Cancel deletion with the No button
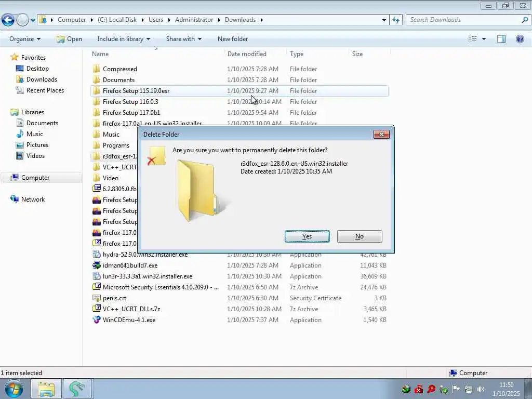532x399 pixels. pyautogui.click(x=360, y=236)
